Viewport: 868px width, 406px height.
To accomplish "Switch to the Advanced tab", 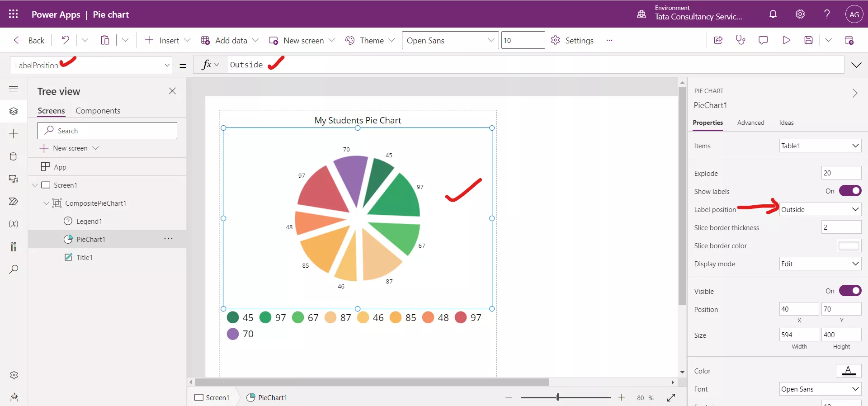I will click(750, 123).
